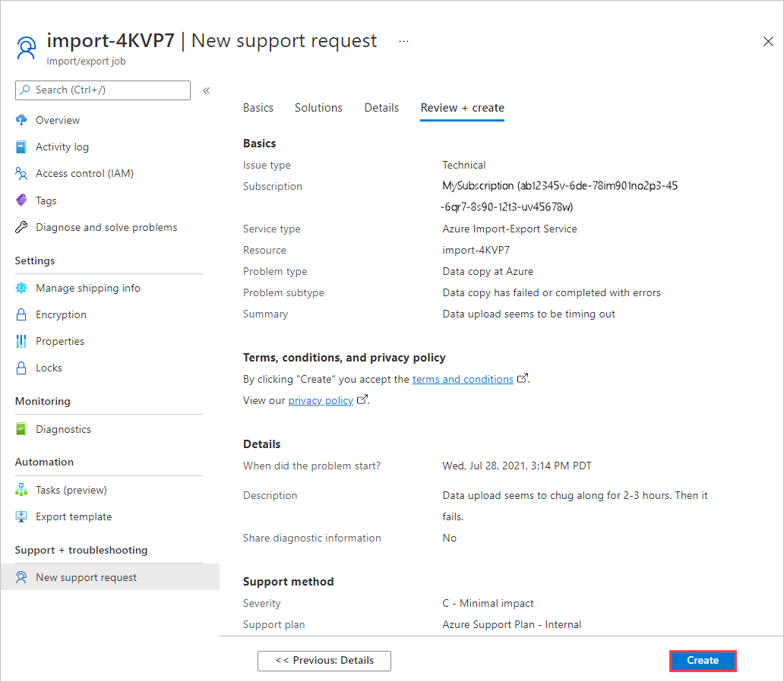784x682 pixels.
Task: Click external-link icon after privacy policy
Action: point(362,399)
